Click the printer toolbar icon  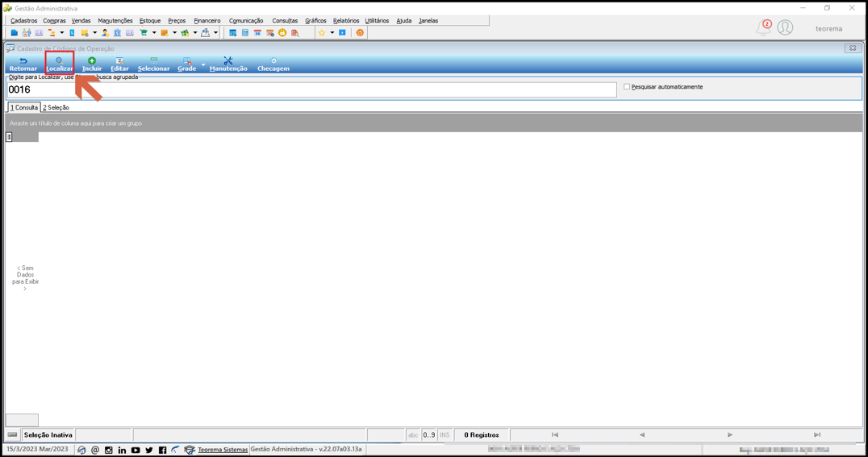pyautogui.click(x=206, y=32)
